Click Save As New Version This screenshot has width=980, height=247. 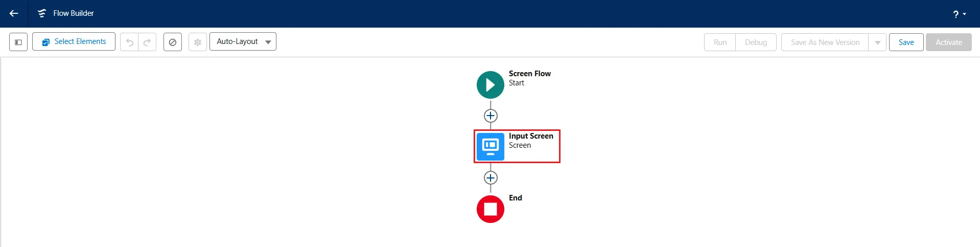[x=825, y=42]
